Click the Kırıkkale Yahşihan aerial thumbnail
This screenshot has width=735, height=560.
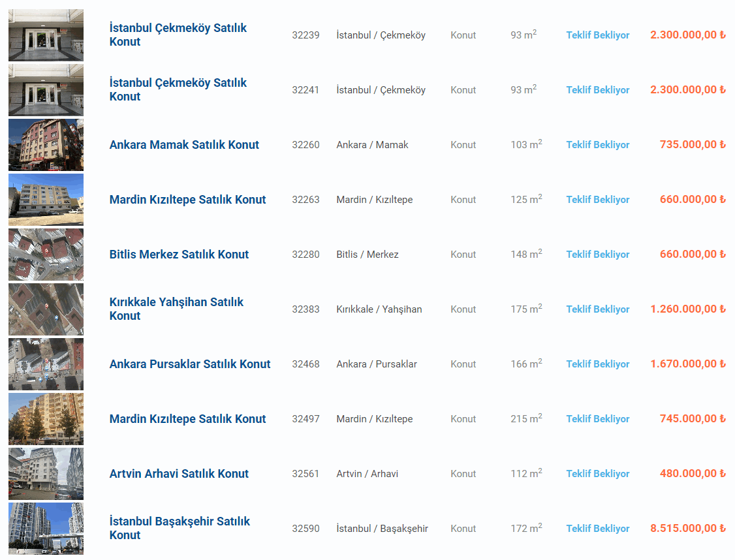click(x=46, y=309)
